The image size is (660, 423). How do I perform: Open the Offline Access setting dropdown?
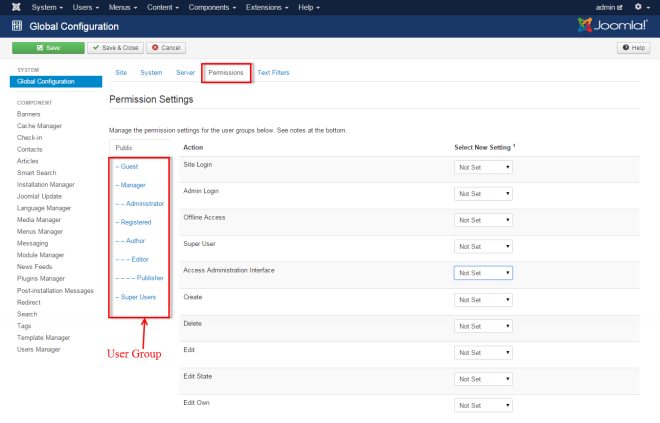click(x=483, y=220)
